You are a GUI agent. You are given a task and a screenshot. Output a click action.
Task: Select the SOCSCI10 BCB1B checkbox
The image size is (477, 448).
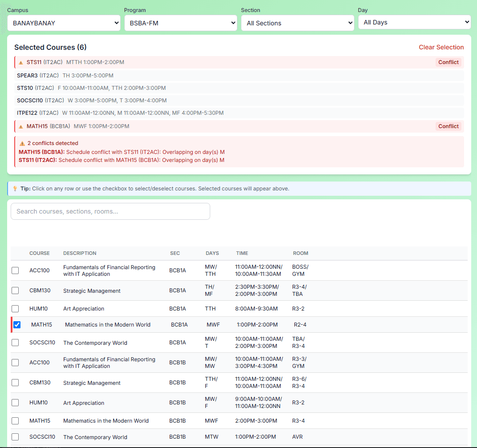pyautogui.click(x=15, y=437)
